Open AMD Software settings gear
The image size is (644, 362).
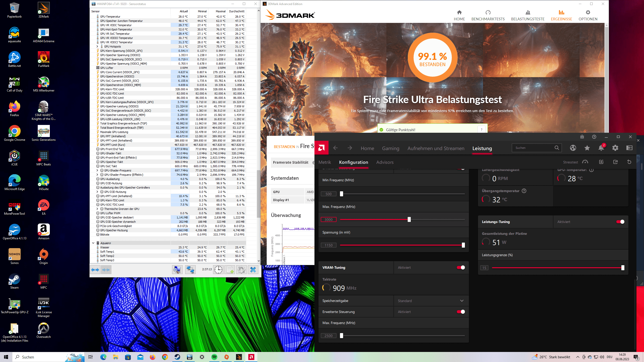point(615,148)
